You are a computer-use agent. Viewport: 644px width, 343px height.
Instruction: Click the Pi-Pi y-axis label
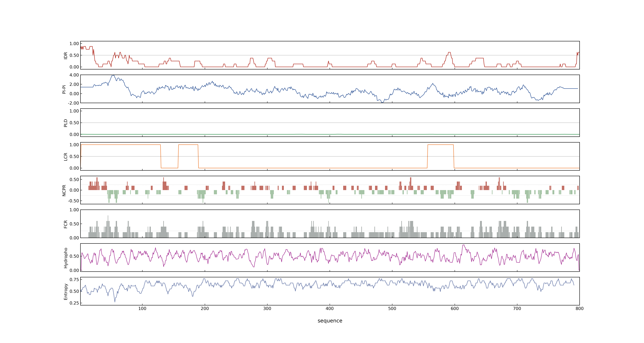coord(64,89)
